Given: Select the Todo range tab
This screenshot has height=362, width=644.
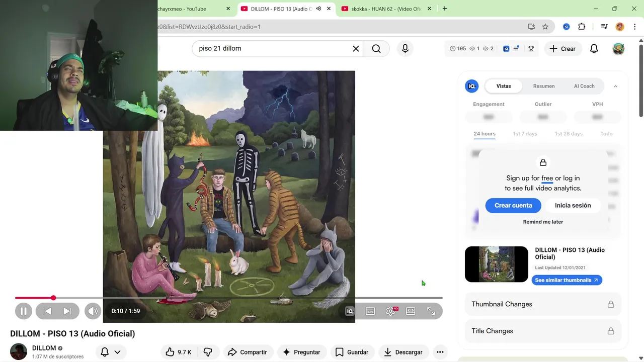Looking at the screenshot, I should 606,134.
